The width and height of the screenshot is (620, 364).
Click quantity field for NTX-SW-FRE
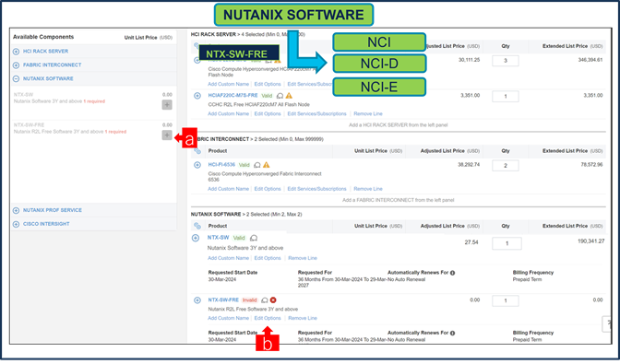(x=506, y=300)
